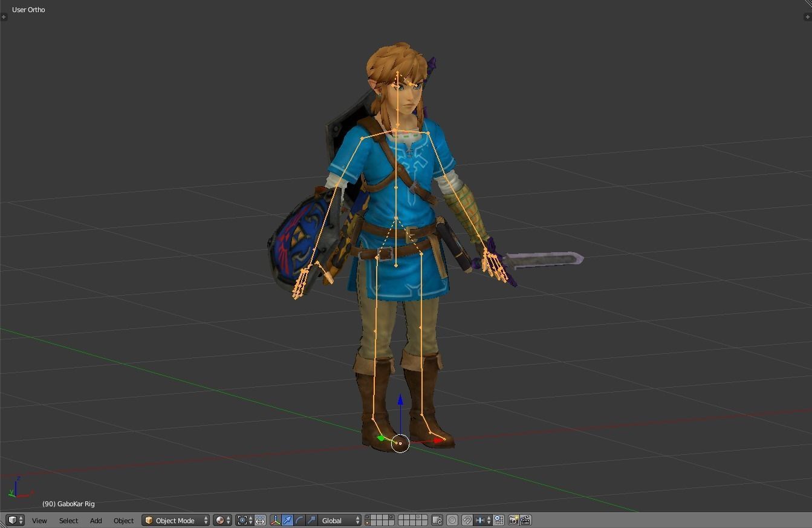Viewport: 812px width, 528px height.
Task: Click the green Y-axis manipulator arrow
Action: point(380,438)
